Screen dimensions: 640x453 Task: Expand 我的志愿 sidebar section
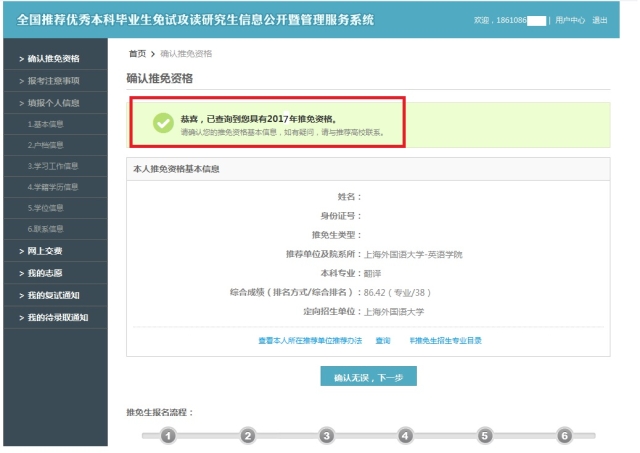(x=46, y=272)
